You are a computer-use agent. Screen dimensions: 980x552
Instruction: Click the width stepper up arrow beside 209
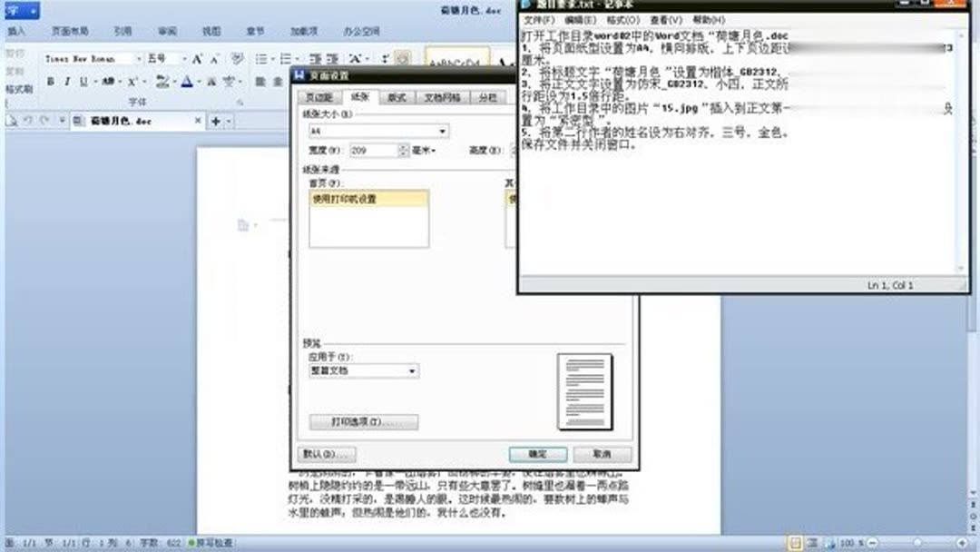pyautogui.click(x=402, y=149)
